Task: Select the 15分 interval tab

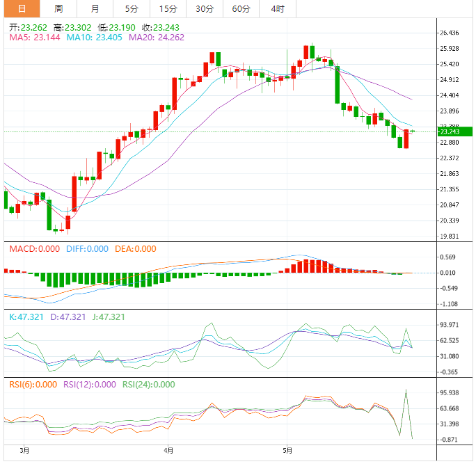Action: pos(168,9)
